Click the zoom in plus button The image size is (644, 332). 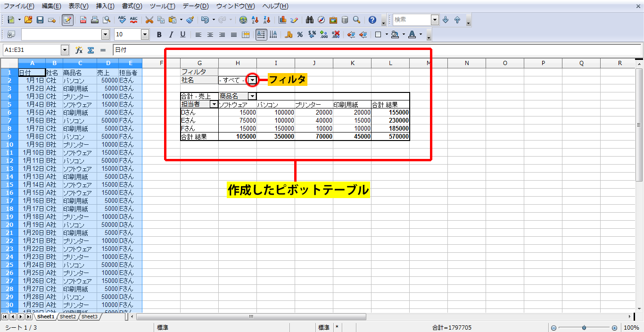614,328
